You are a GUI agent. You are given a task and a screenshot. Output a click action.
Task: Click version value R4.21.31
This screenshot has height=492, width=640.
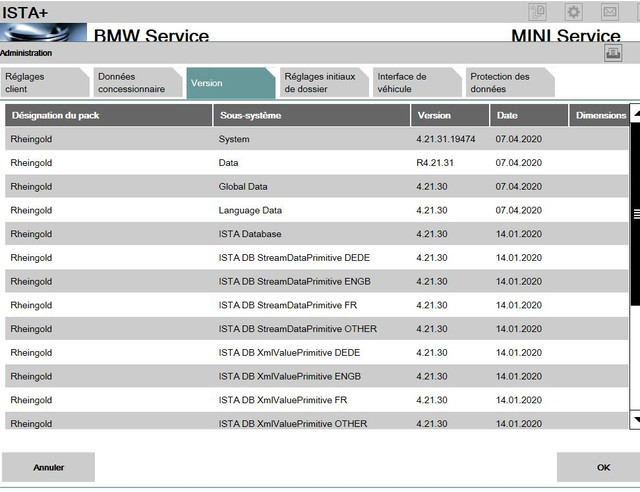[435, 163]
